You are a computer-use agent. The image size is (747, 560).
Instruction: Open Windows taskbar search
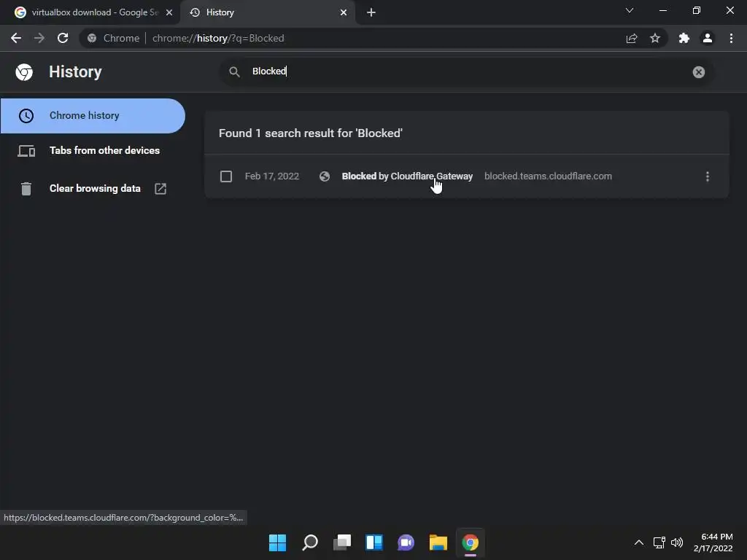pos(309,542)
